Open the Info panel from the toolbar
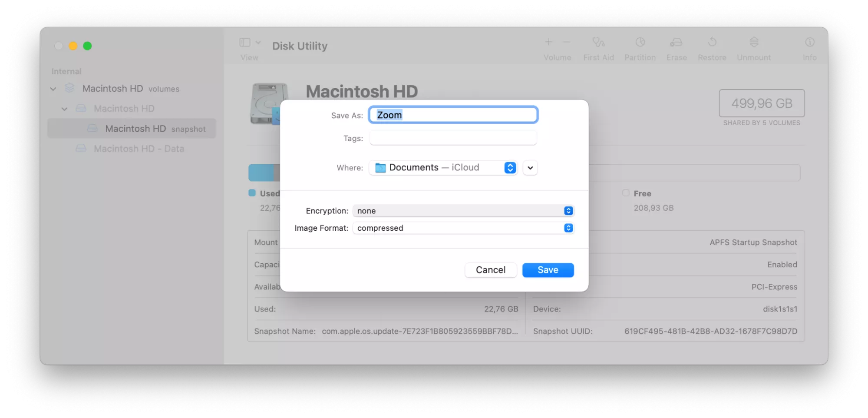Screen dimensions: 868x418 809,48
